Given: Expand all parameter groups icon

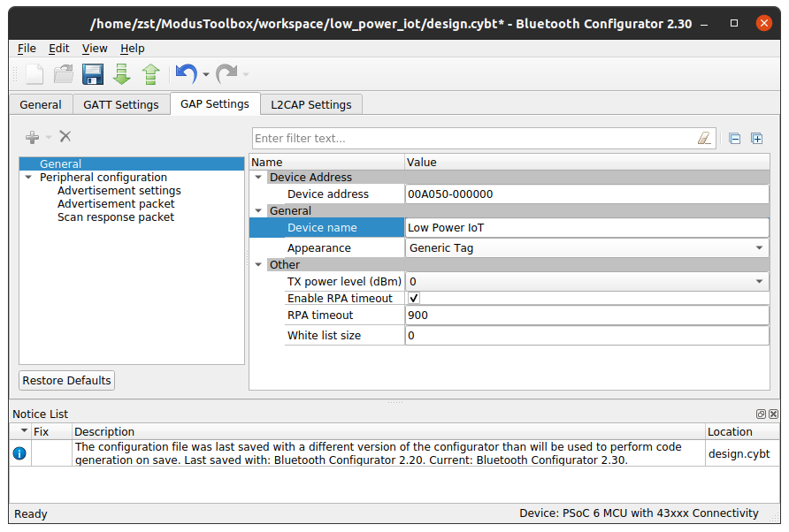Looking at the screenshot, I should click(x=757, y=138).
